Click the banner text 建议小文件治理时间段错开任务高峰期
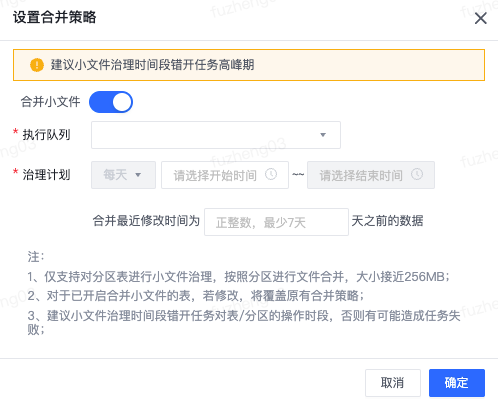The image size is (498, 403). pyautogui.click(x=152, y=65)
